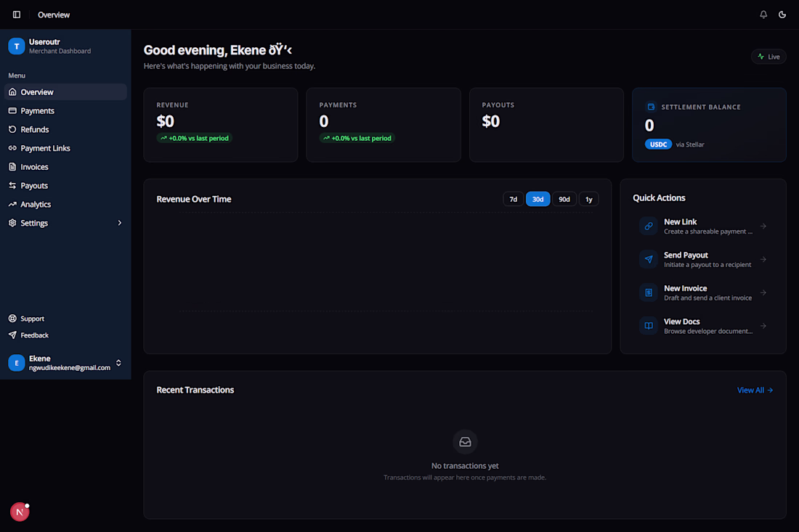Click the No transactions yet message
Image resolution: width=799 pixels, height=532 pixels.
point(465,466)
